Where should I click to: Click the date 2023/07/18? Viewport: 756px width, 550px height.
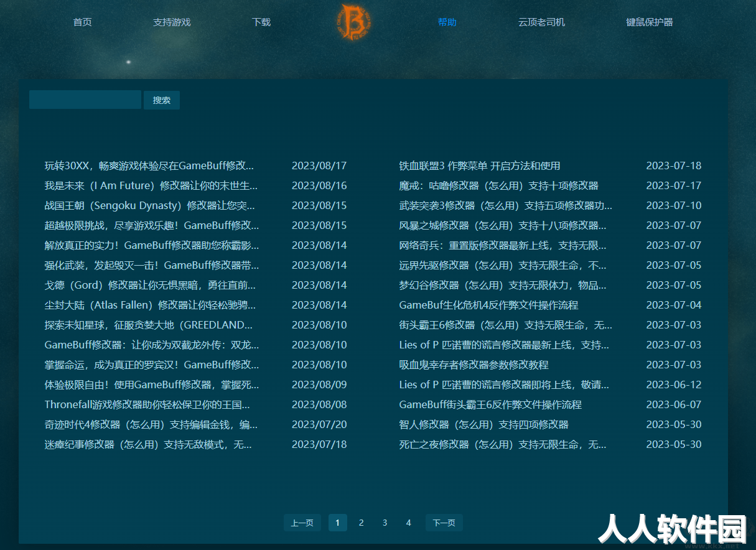coord(319,444)
